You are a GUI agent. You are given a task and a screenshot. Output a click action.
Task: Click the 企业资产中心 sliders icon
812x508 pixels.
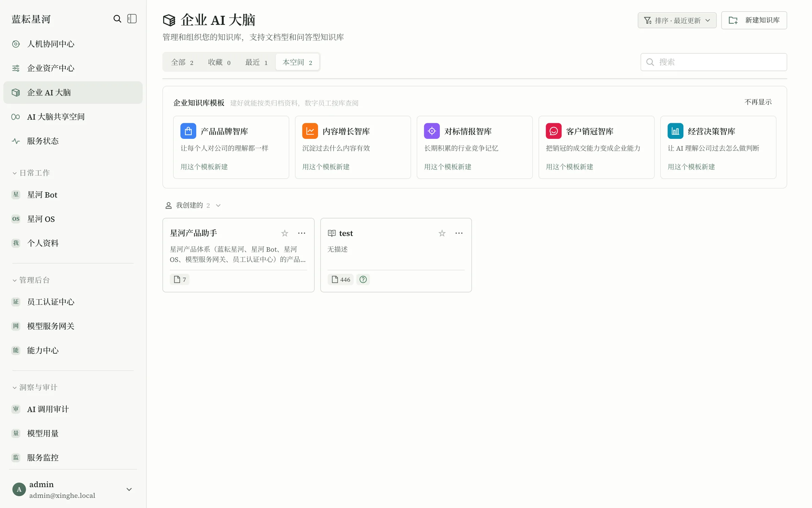[16, 68]
